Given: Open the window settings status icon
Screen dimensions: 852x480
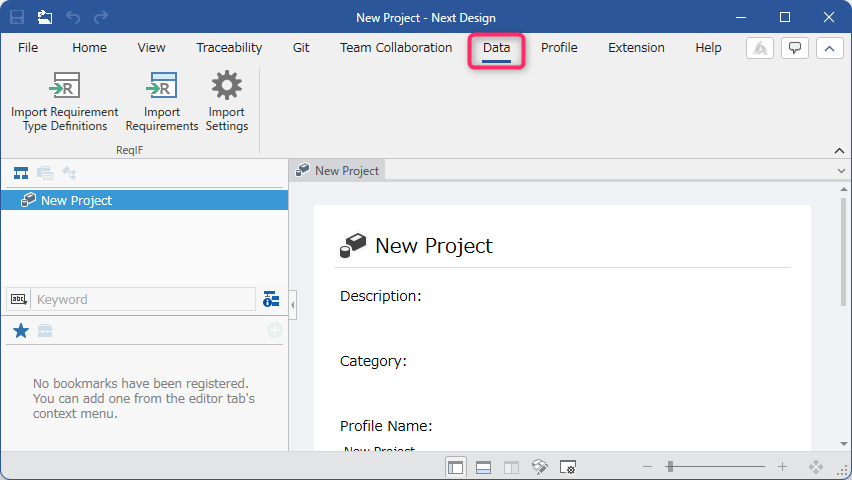Looking at the screenshot, I should point(568,467).
